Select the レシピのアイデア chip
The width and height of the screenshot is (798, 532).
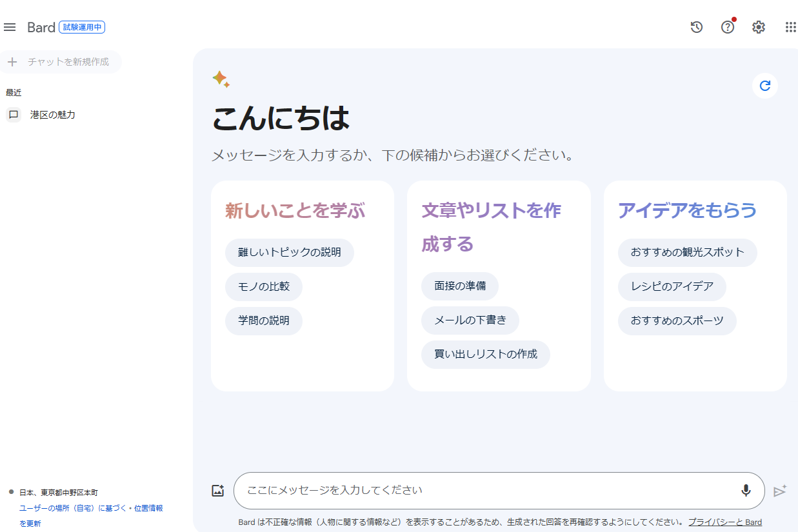672,286
